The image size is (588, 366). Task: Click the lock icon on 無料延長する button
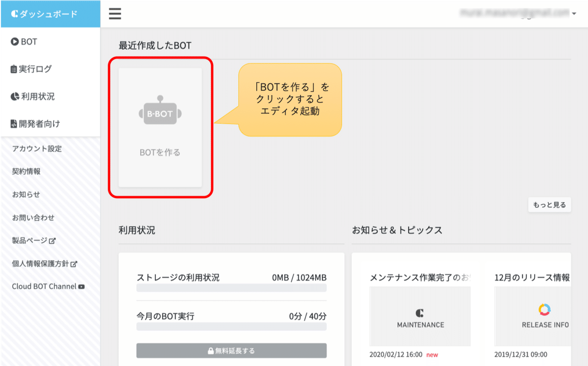pos(211,351)
